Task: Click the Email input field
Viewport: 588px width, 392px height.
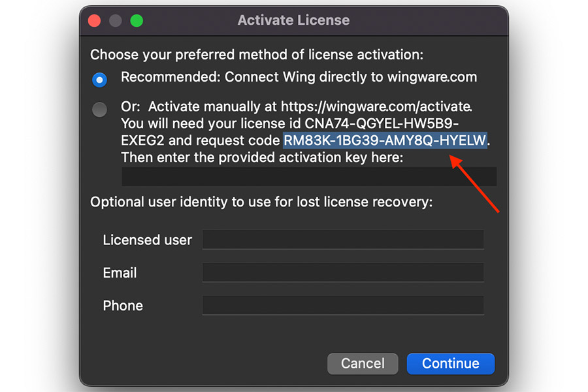Action: [x=343, y=272]
